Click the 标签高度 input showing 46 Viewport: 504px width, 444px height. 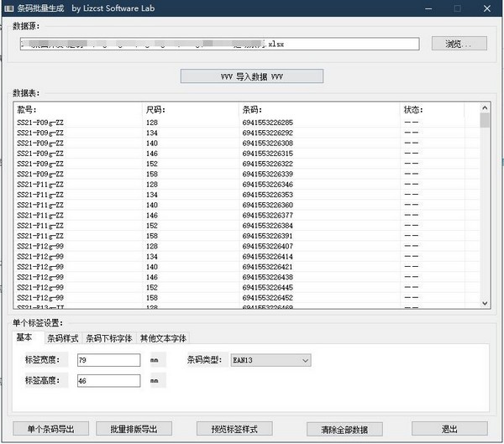pos(108,380)
